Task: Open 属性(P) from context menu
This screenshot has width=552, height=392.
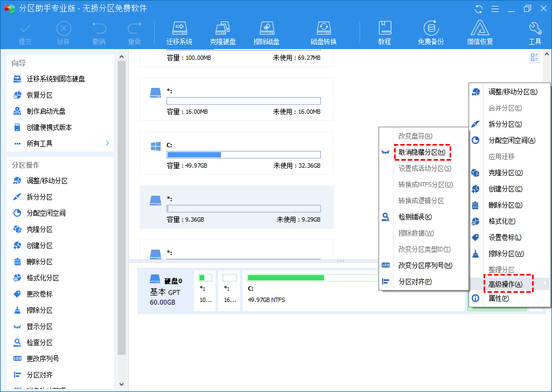Action: [509, 298]
